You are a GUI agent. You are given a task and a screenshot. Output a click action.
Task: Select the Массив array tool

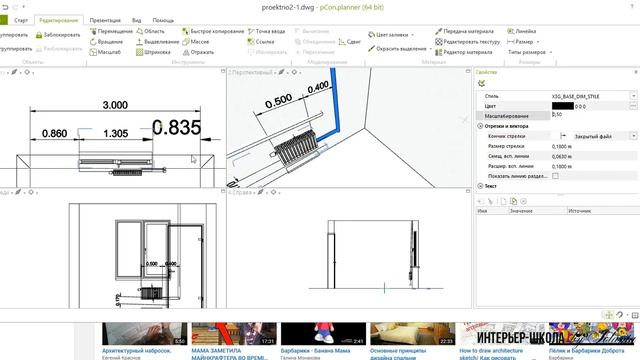(x=196, y=42)
